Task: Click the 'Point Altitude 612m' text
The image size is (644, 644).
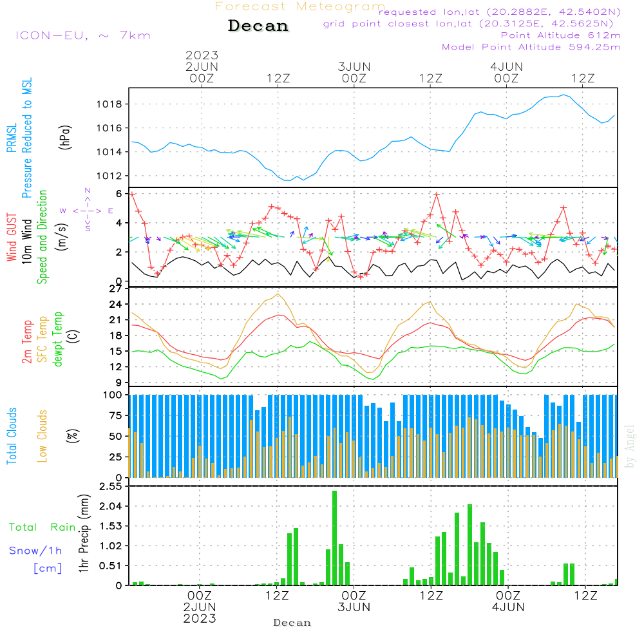Action: click(x=561, y=35)
